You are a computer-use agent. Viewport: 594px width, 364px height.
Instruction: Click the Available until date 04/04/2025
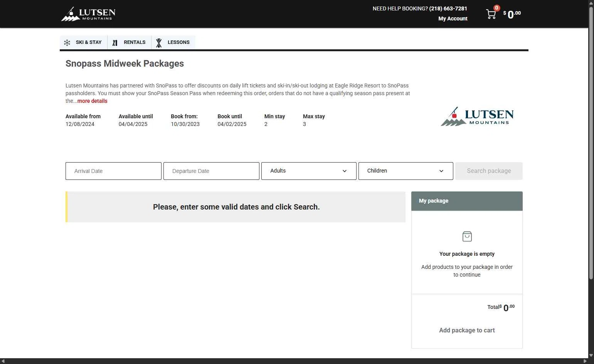(x=133, y=124)
